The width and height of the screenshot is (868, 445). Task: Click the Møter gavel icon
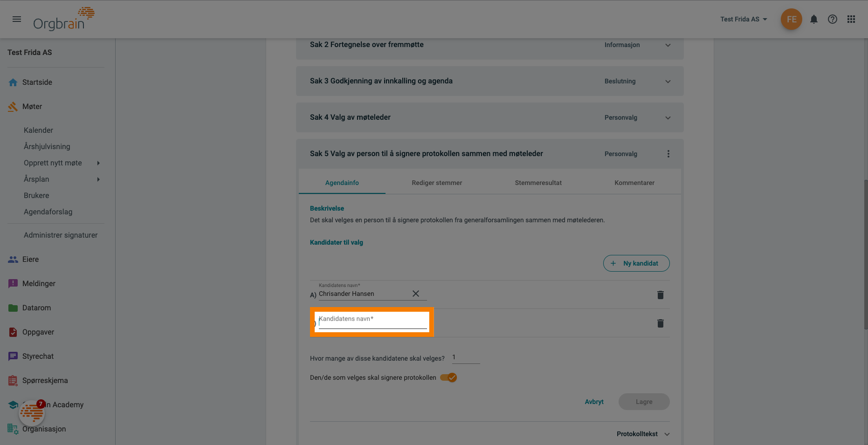click(13, 107)
